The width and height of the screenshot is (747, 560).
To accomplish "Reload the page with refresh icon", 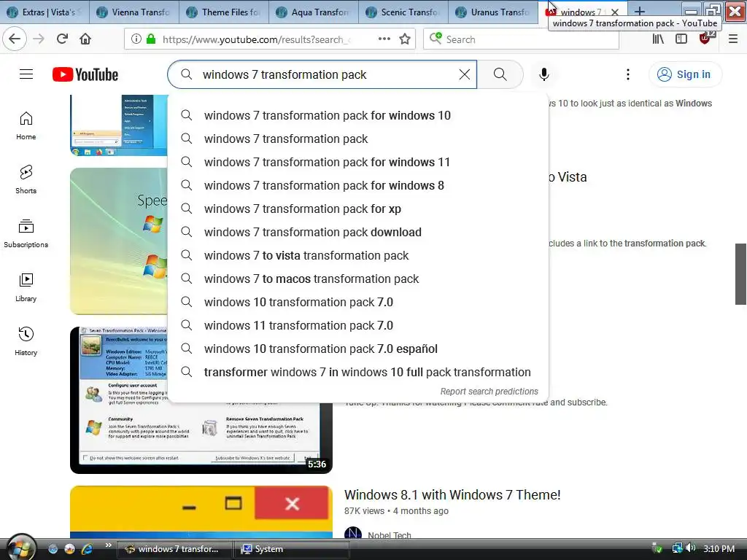I will pyautogui.click(x=62, y=39).
